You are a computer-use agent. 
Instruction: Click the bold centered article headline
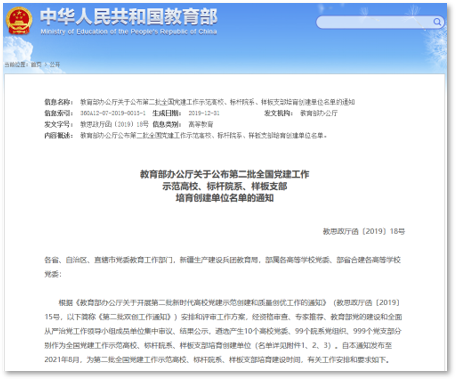pyautogui.click(x=225, y=186)
